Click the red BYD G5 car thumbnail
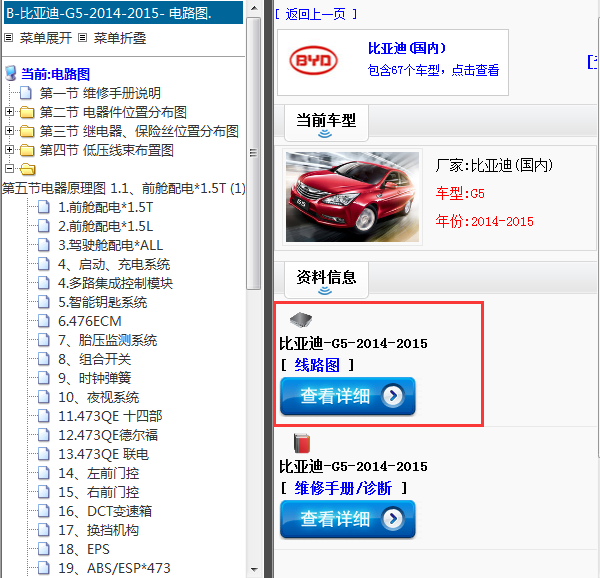 pyautogui.click(x=352, y=197)
